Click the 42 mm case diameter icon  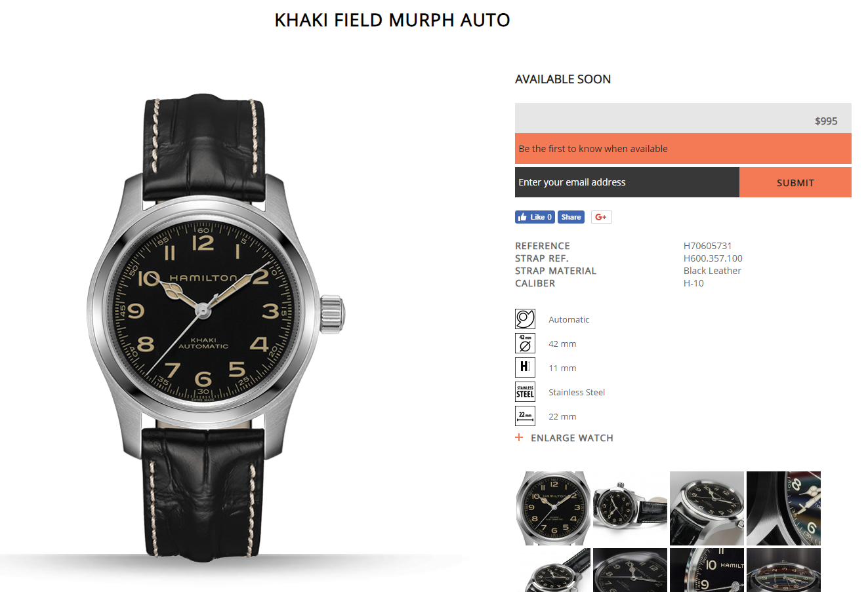(525, 343)
